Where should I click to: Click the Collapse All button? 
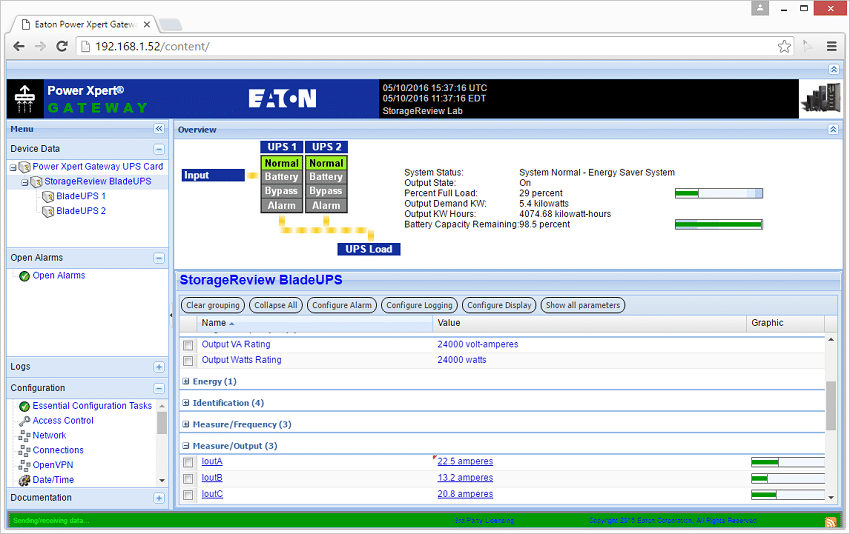click(x=276, y=305)
